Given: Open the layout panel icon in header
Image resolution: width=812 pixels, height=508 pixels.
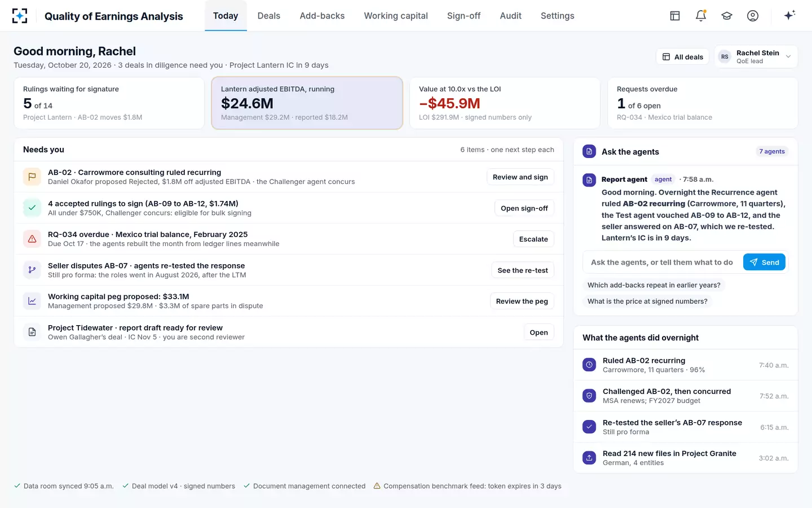Looking at the screenshot, I should tap(675, 16).
